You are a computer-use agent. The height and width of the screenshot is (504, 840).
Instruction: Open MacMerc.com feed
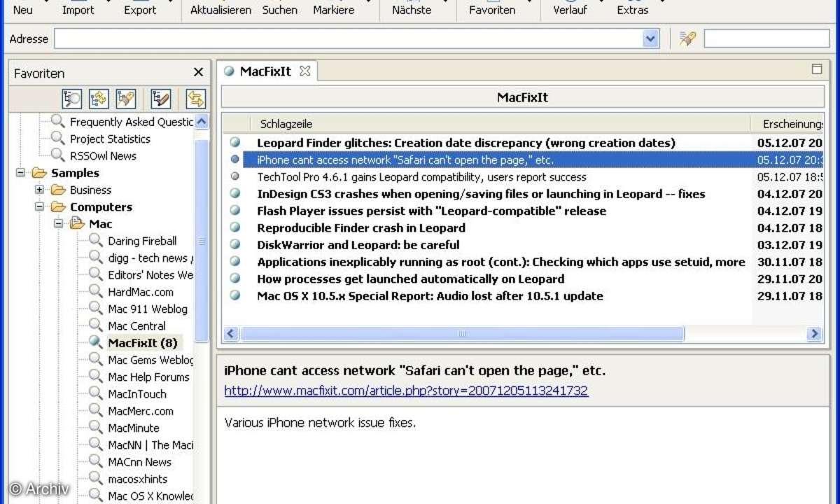tap(140, 411)
